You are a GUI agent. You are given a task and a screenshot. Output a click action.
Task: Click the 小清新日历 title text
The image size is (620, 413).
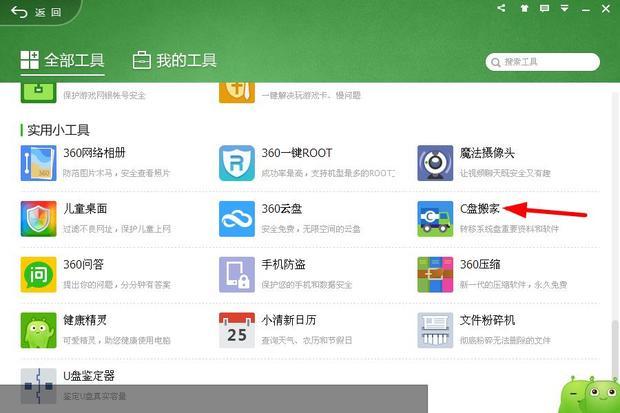(x=289, y=320)
